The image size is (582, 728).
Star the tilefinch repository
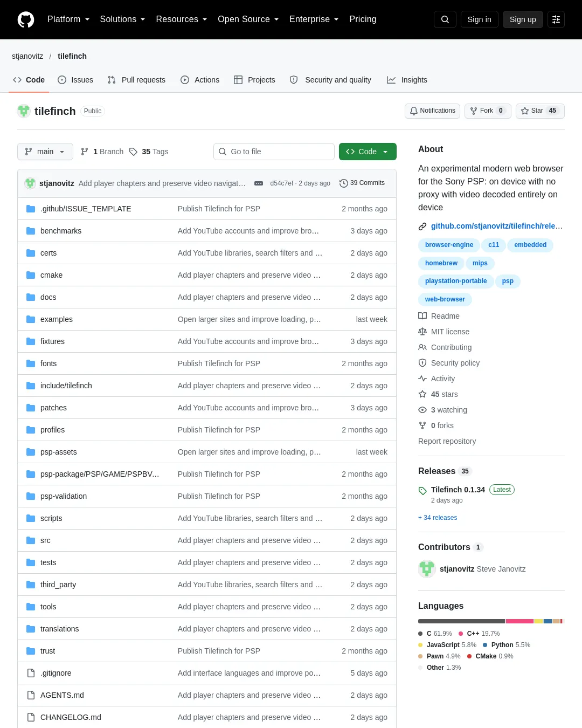click(x=540, y=111)
